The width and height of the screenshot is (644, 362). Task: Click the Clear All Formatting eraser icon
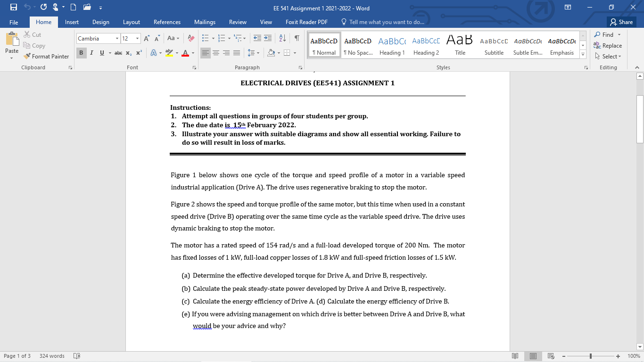[x=190, y=38]
